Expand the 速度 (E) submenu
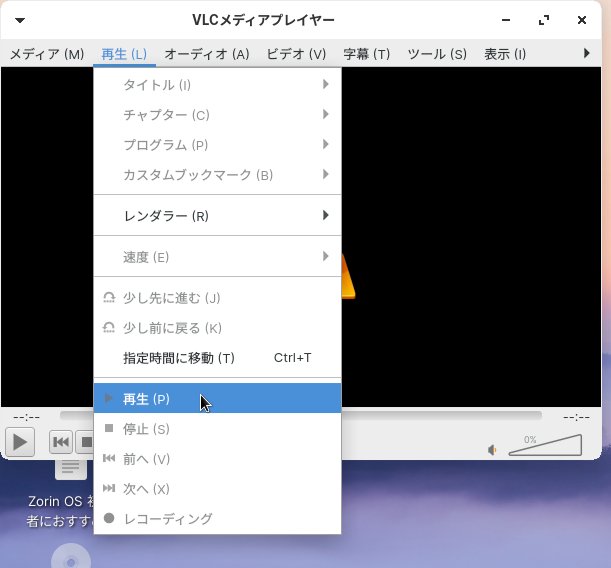The height and width of the screenshot is (568, 611). pos(217,257)
